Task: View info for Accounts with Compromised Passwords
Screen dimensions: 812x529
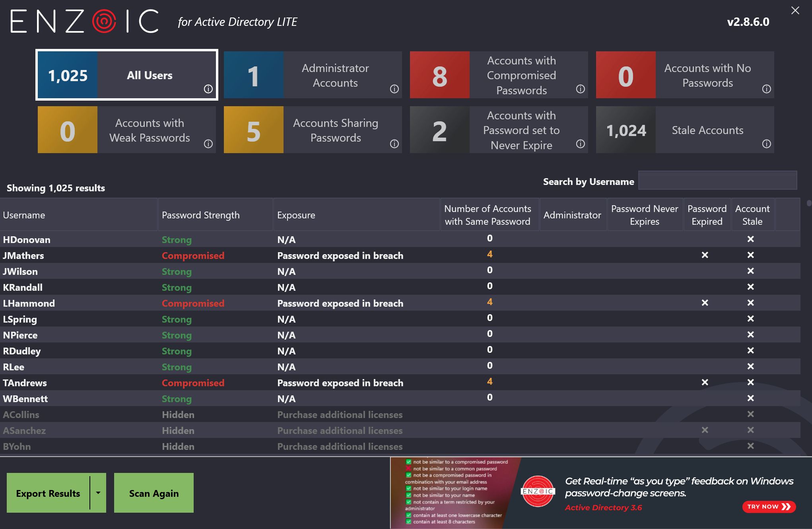Action: click(581, 89)
